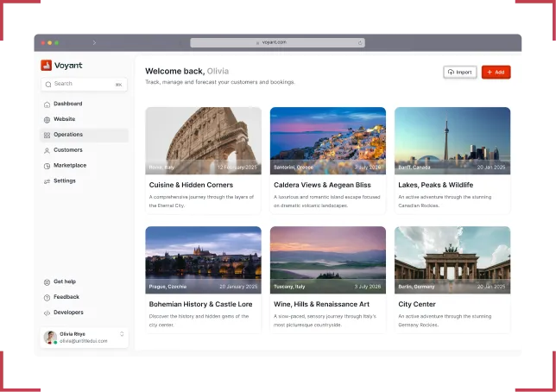Click the Marketplace chart icon
The width and height of the screenshot is (556, 392).
[x=47, y=166]
